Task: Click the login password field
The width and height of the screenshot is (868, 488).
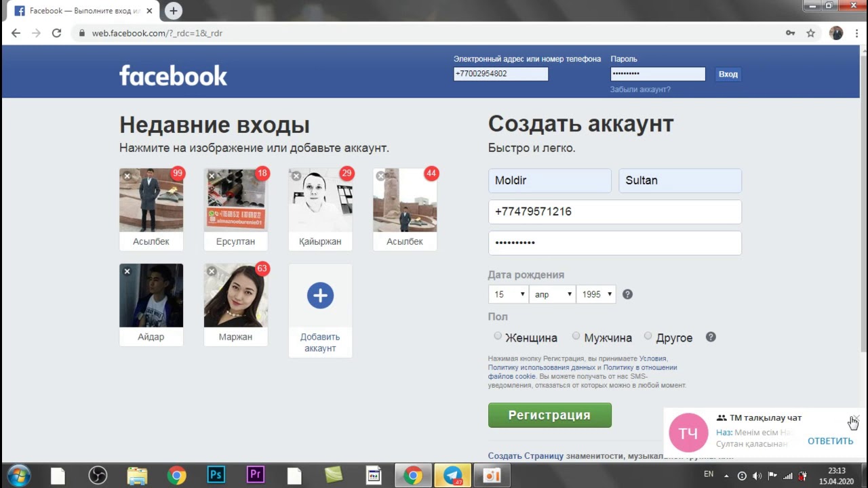Action: 658,74
